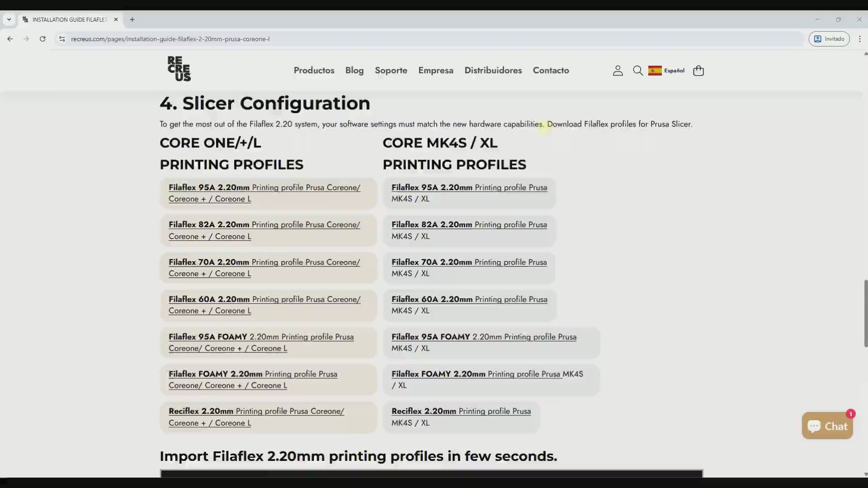The width and height of the screenshot is (868, 488).
Task: Open the Español language selector
Action: [x=666, y=70]
